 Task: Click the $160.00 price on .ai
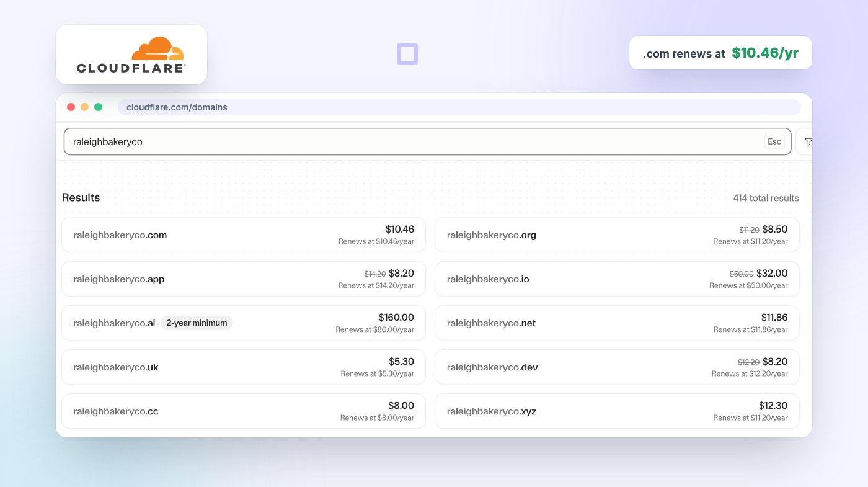(x=396, y=318)
